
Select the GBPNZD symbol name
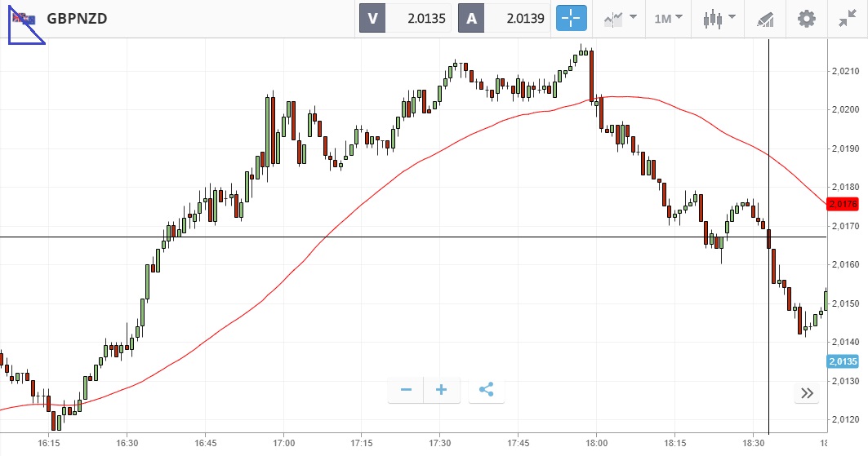tap(77, 18)
